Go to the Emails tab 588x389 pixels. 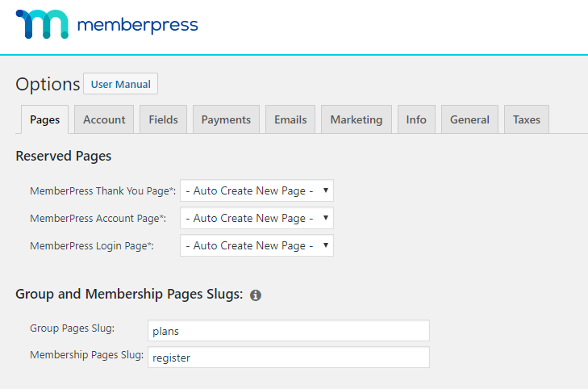pos(290,119)
